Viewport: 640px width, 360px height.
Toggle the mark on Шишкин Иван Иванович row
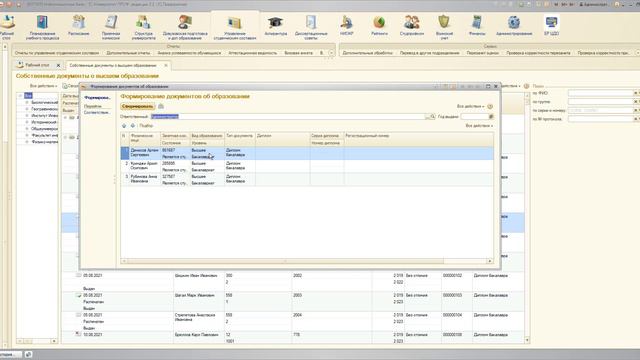78,276
